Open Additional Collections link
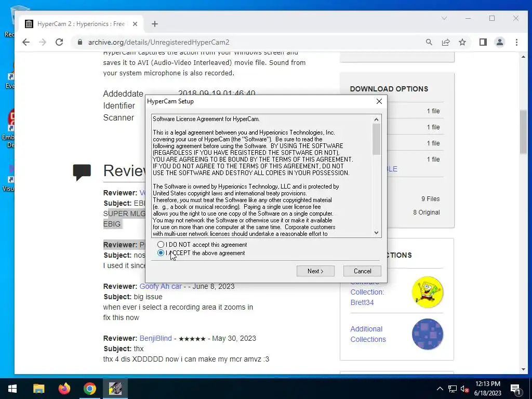 pos(368,334)
